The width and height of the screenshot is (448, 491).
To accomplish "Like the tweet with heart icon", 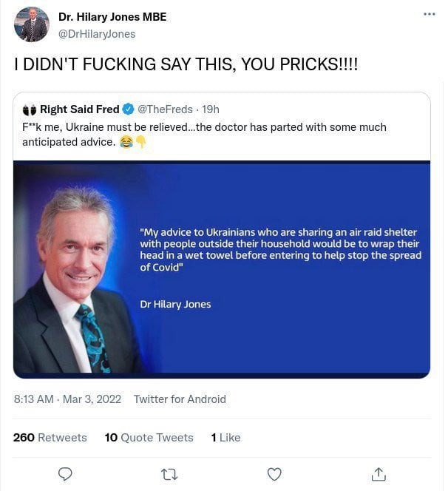I will point(274,473).
